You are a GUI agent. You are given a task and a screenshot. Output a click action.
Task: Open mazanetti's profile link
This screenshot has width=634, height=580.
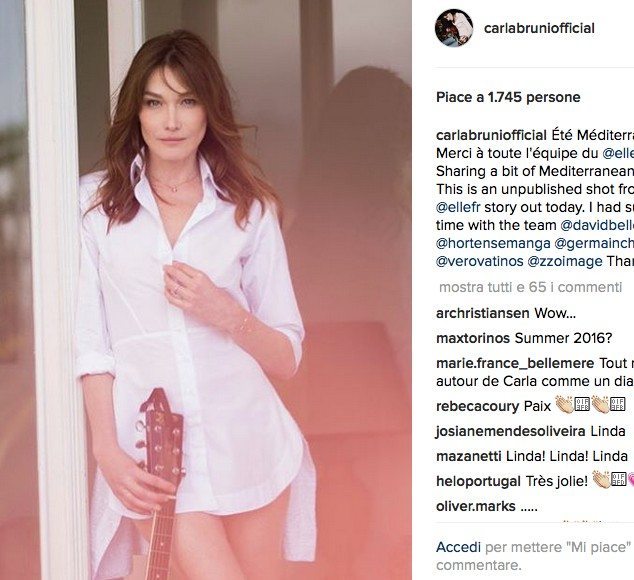tap(469, 457)
